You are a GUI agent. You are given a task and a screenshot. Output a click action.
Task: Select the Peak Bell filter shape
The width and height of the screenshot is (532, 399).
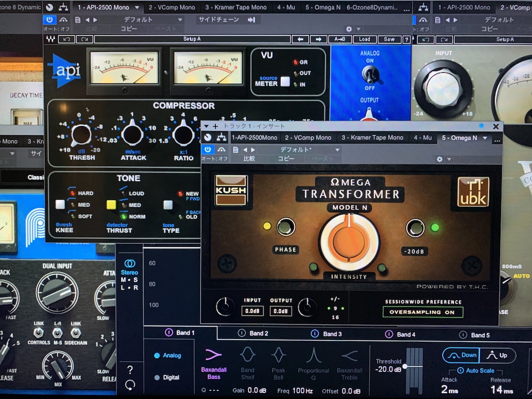[279, 363]
